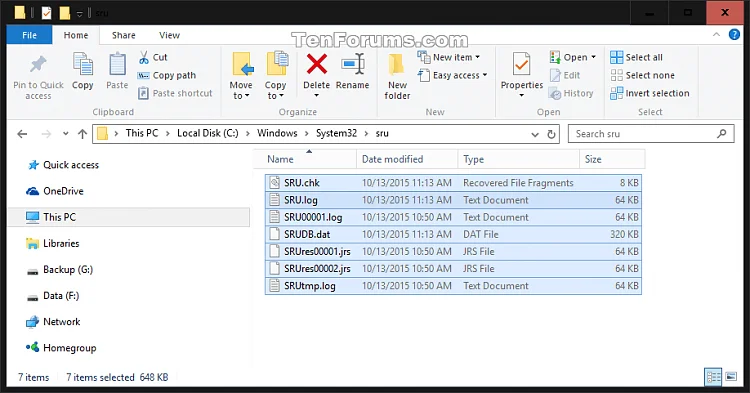Open OneDrive in navigation pane
Screen dimensions: 750x393
[55, 191]
